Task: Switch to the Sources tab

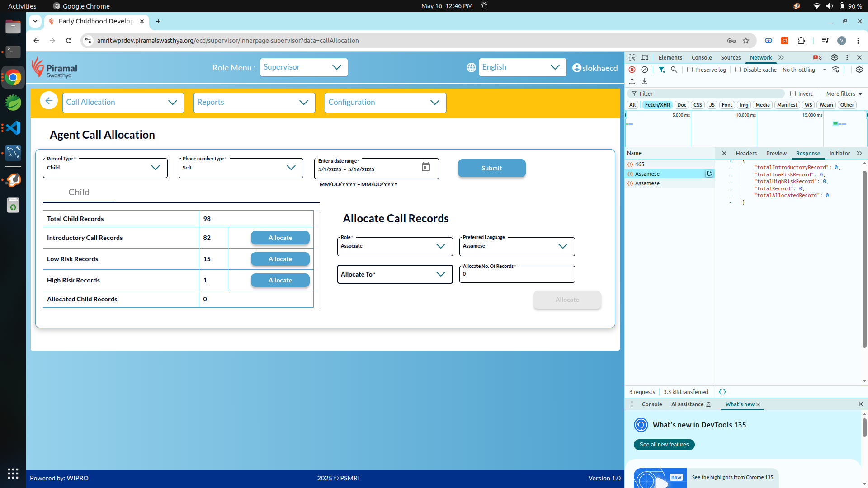Action: (x=731, y=57)
